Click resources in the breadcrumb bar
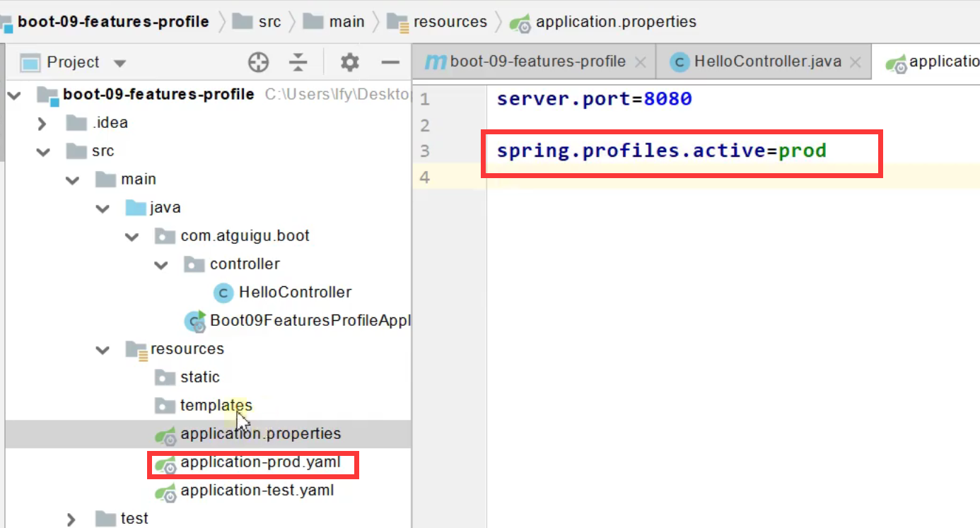Image resolution: width=980 pixels, height=528 pixels. pyautogui.click(x=450, y=22)
